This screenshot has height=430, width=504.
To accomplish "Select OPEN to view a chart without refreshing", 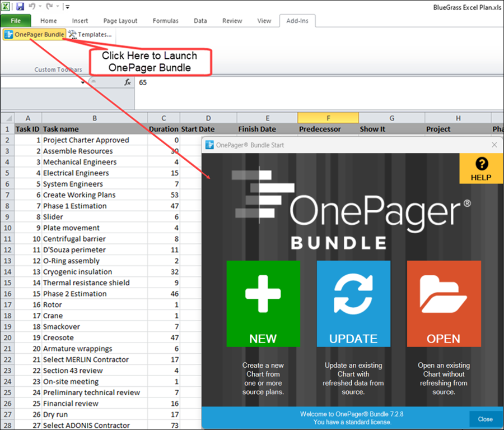I will (444, 303).
